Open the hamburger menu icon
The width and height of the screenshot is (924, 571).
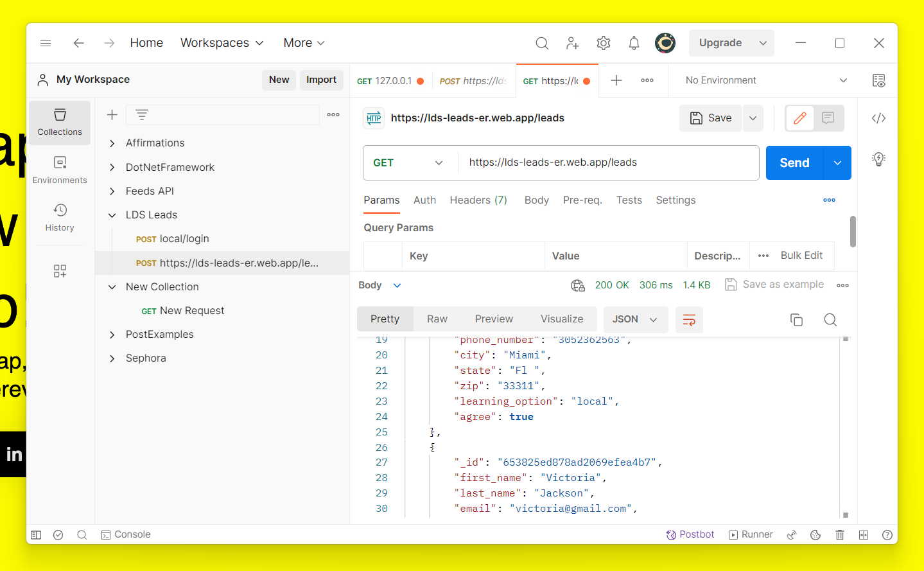coord(46,43)
